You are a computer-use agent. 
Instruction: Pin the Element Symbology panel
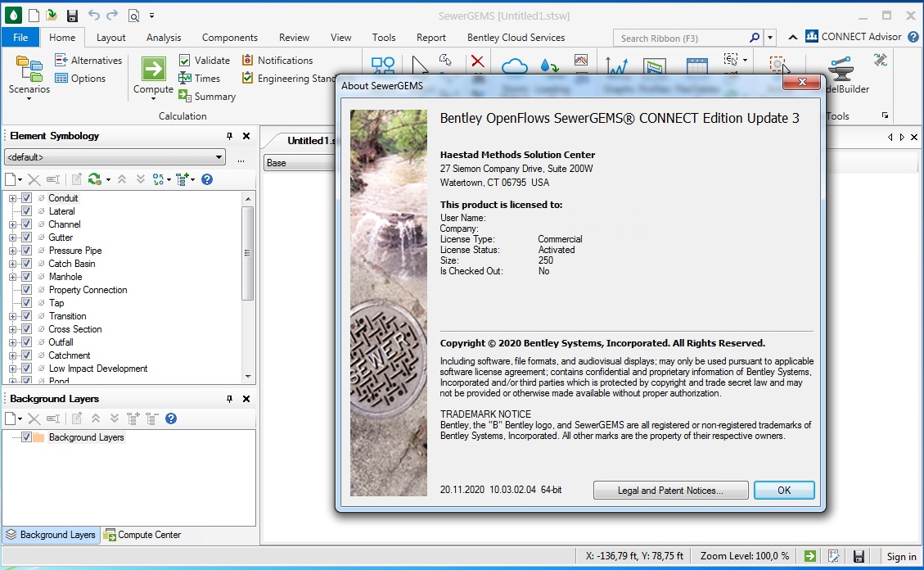click(229, 136)
